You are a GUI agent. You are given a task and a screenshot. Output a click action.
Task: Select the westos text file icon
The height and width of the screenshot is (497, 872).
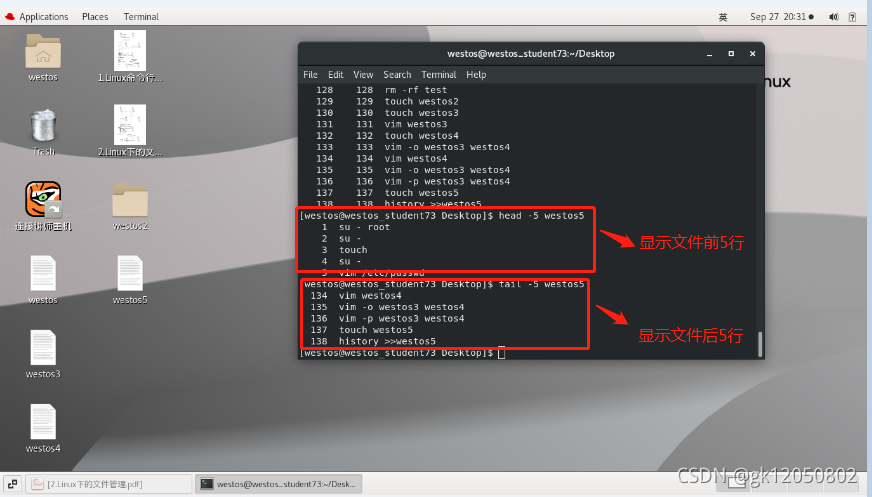click(43, 273)
